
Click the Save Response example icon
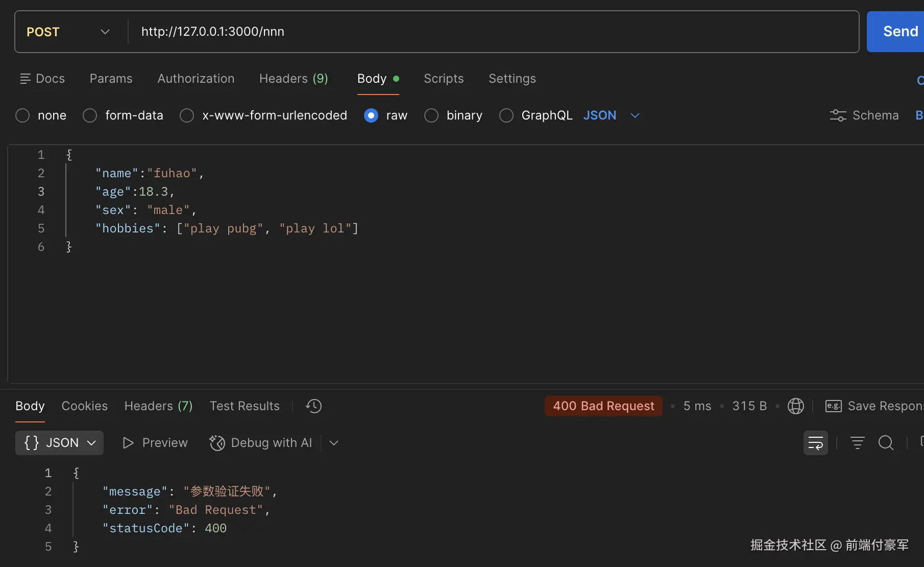point(833,406)
